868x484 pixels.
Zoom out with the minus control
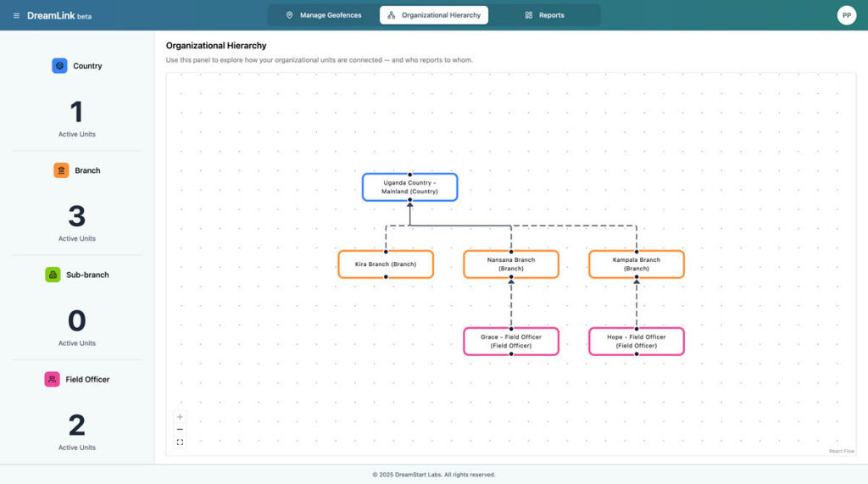(180, 430)
